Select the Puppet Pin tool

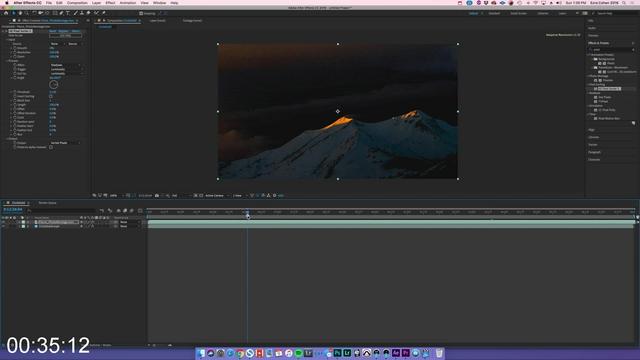104,13
